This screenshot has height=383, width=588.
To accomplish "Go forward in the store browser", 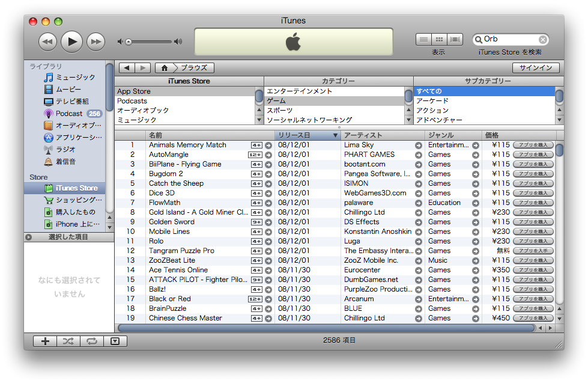I will coord(142,68).
